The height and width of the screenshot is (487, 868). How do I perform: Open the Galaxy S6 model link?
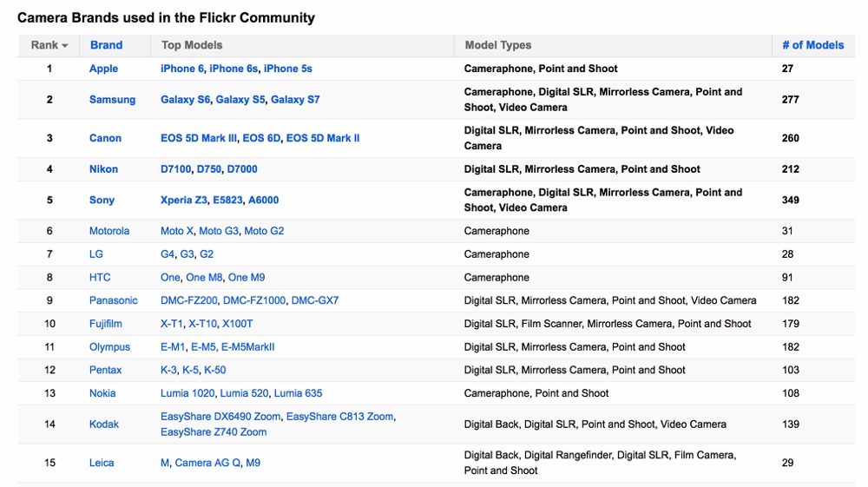(185, 100)
